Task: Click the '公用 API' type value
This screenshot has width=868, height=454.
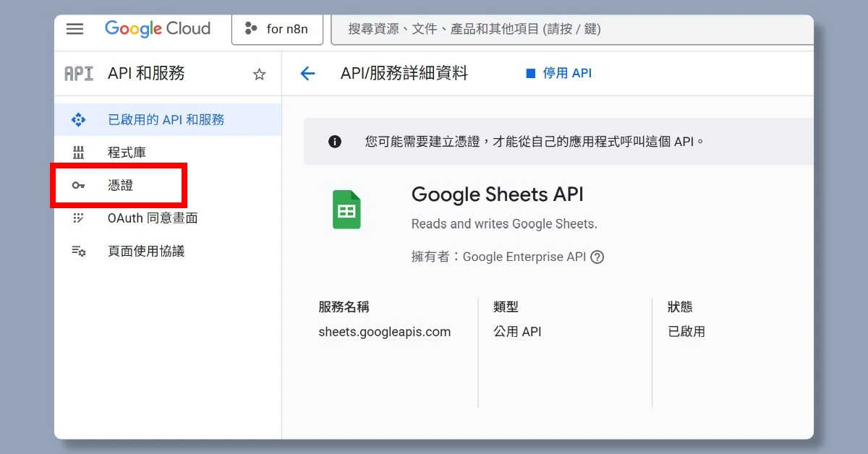Action: pyautogui.click(x=517, y=333)
